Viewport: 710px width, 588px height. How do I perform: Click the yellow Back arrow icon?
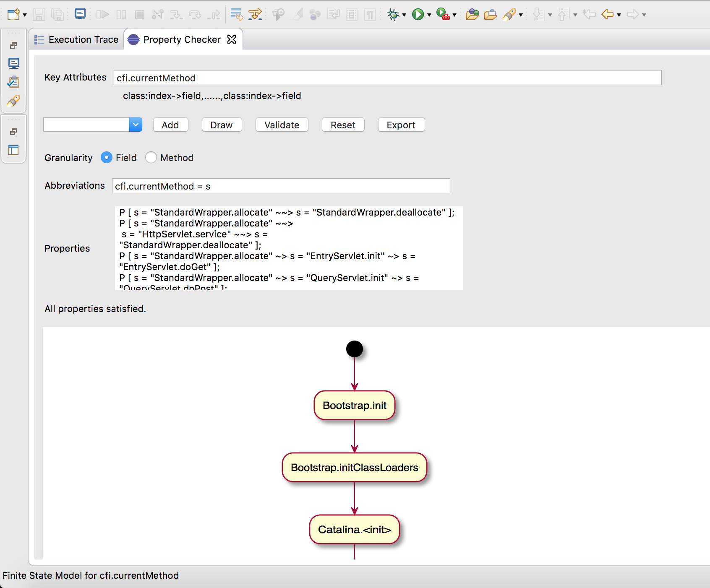[607, 15]
